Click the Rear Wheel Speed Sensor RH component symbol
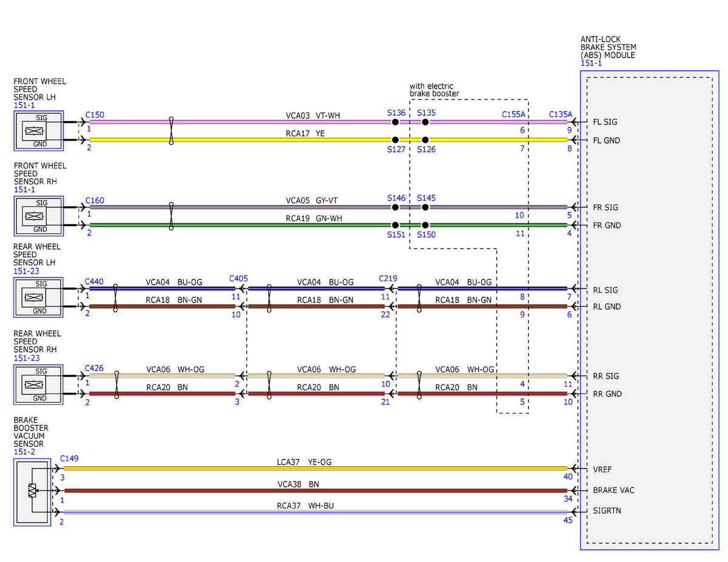The height and width of the screenshot is (562, 728). click(x=39, y=384)
